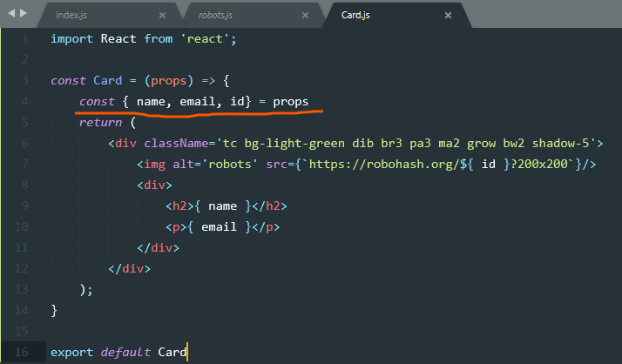Viewport: 622px width, 364px height.
Task: Click the opening 'h2' tag on line 9
Action: click(179, 206)
